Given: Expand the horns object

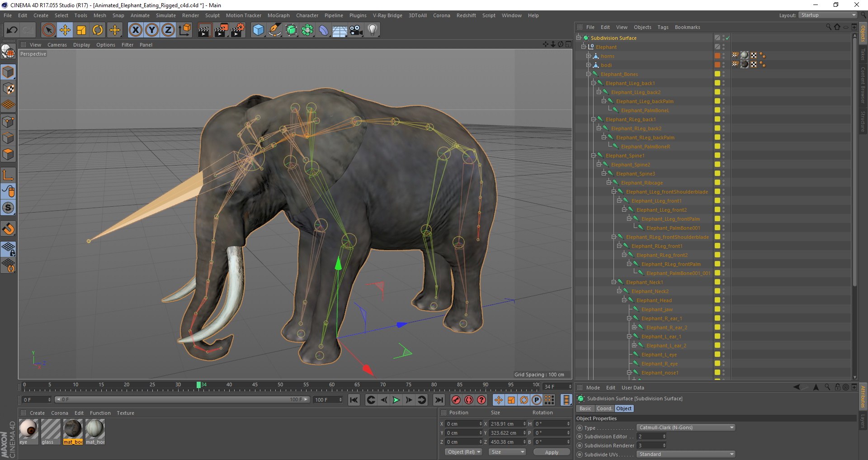Looking at the screenshot, I should point(589,56).
